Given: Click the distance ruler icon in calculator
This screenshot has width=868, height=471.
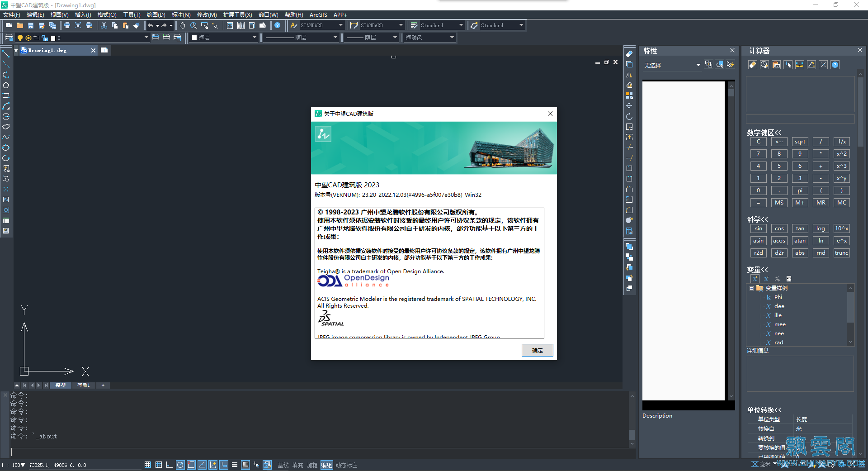Looking at the screenshot, I should coord(800,65).
